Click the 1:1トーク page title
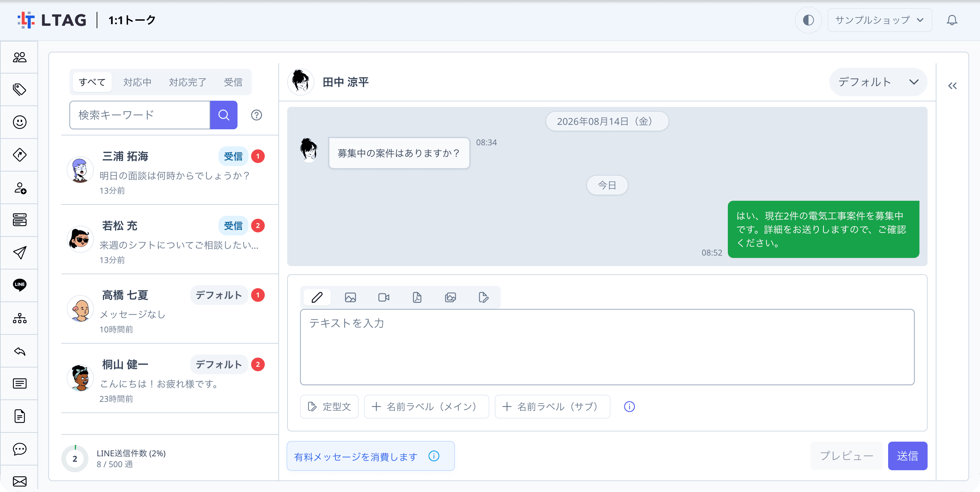Image resolution: width=980 pixels, height=492 pixels. (132, 20)
